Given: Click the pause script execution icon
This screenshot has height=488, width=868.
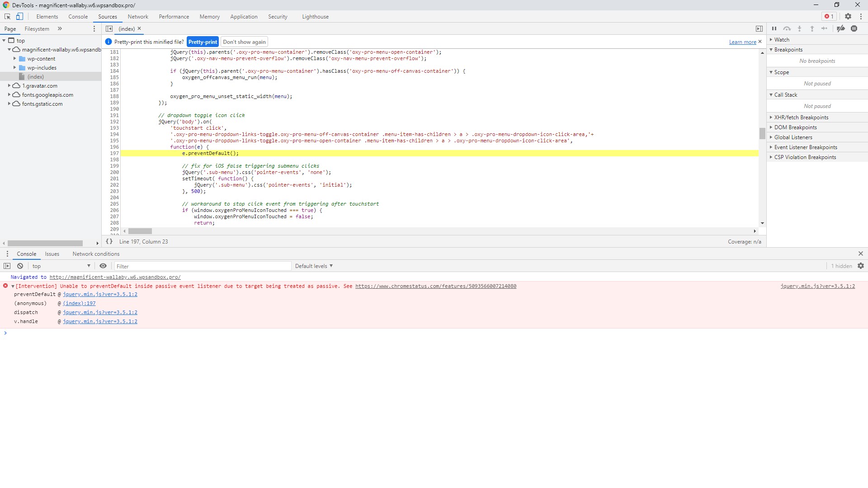Looking at the screenshot, I should pyautogui.click(x=774, y=28).
